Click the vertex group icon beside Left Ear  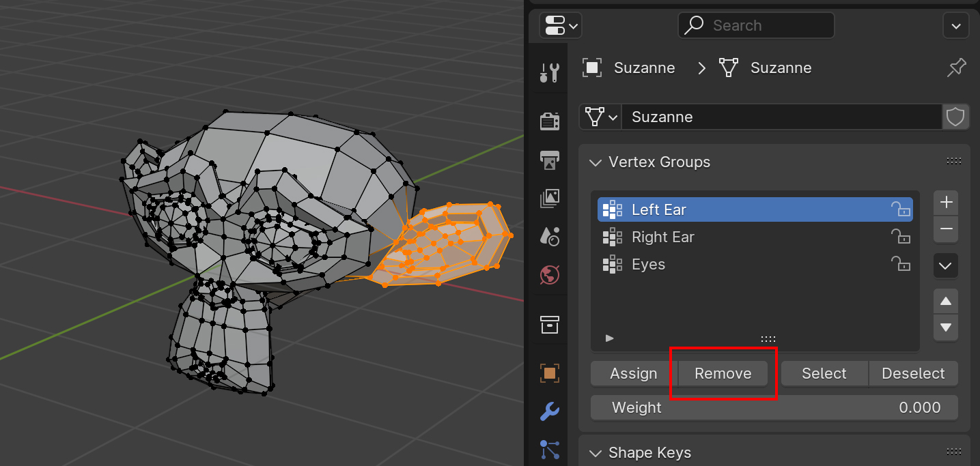point(613,209)
